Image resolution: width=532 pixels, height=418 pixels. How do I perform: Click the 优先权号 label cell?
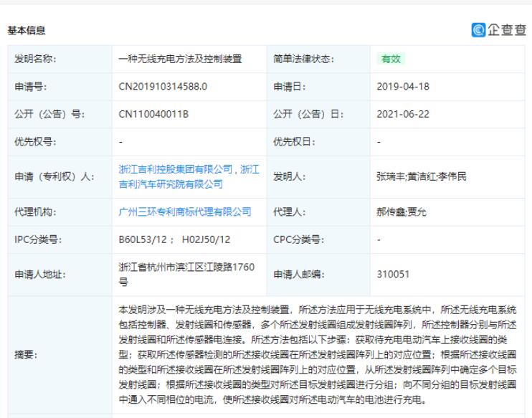tap(60, 142)
